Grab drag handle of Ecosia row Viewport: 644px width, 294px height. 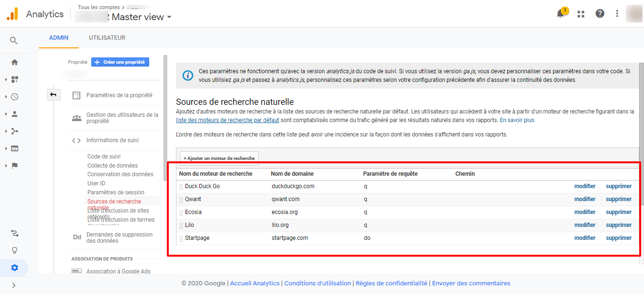coord(181,213)
